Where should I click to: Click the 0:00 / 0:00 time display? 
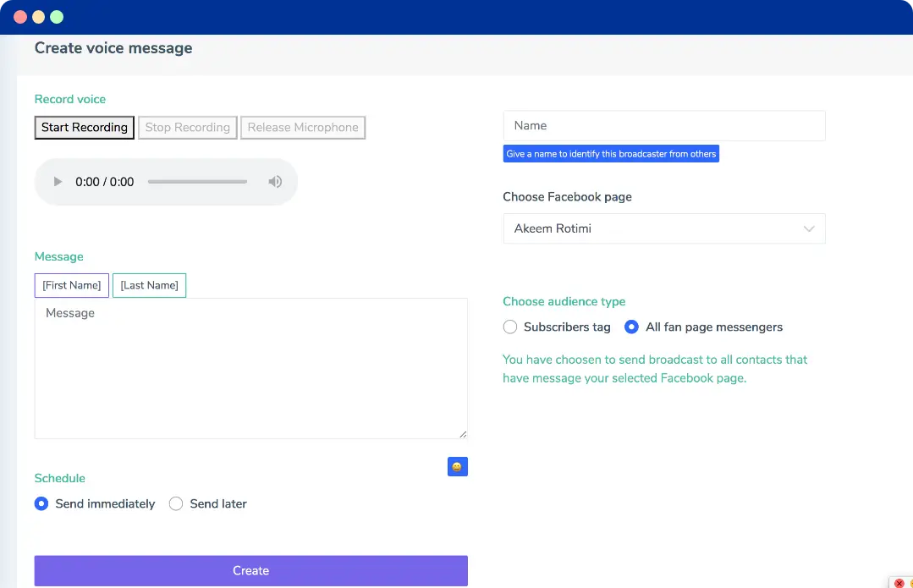tap(105, 182)
